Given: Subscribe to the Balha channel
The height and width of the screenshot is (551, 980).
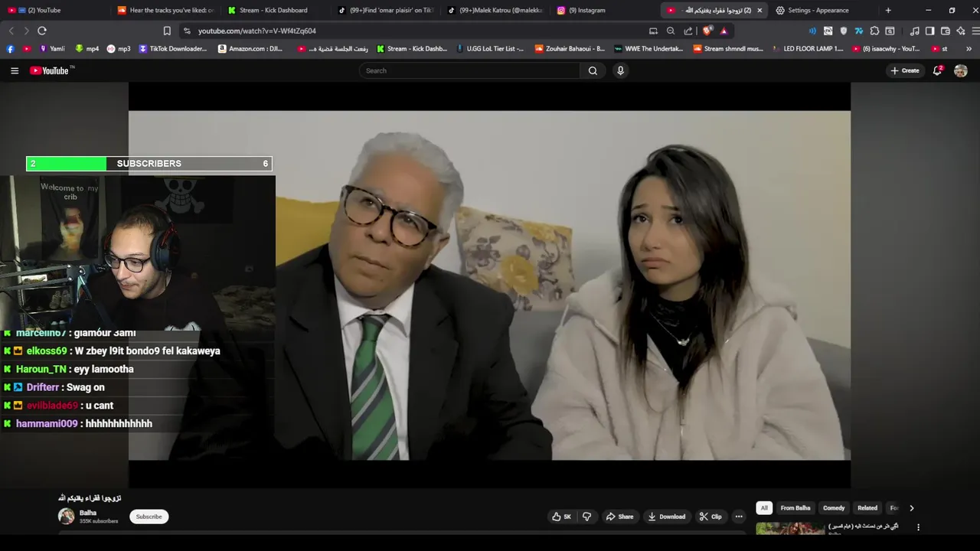Looking at the screenshot, I should click(x=149, y=517).
